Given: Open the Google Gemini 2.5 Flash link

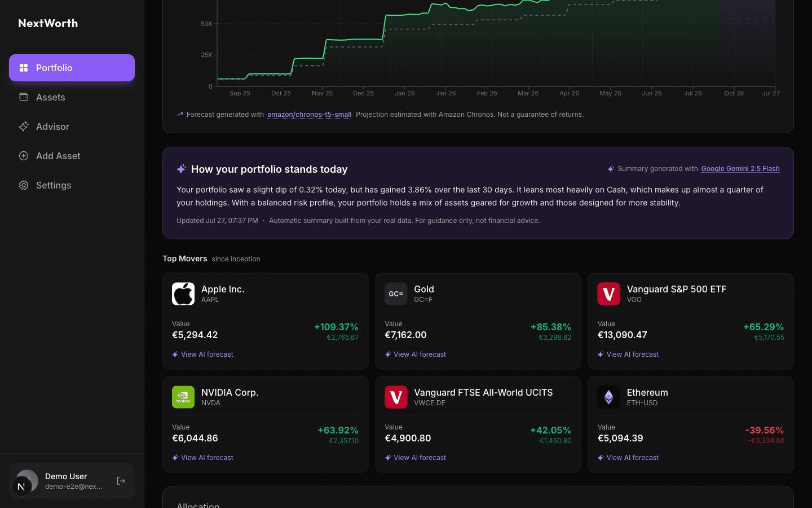Looking at the screenshot, I should click(x=740, y=169).
